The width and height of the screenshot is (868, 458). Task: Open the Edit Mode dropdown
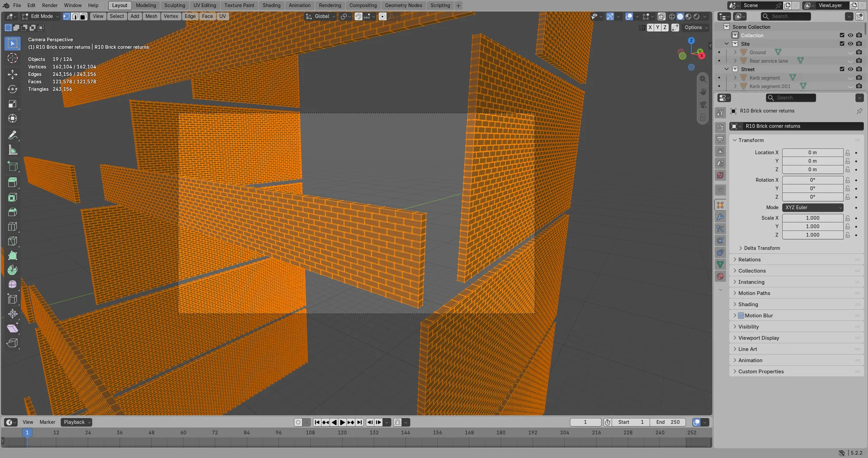click(41, 16)
